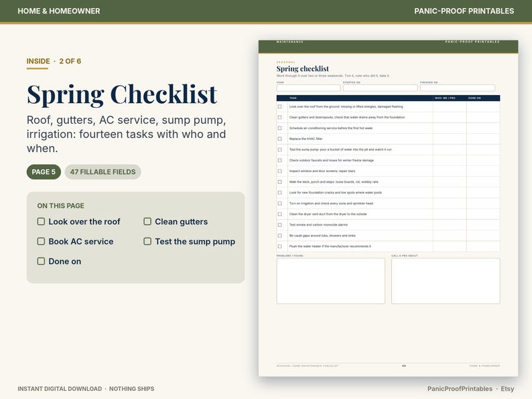The image size is (532, 399).
Task: Click the 'Who: Me / Pro' cell for the roof task
Action: tap(450, 106)
